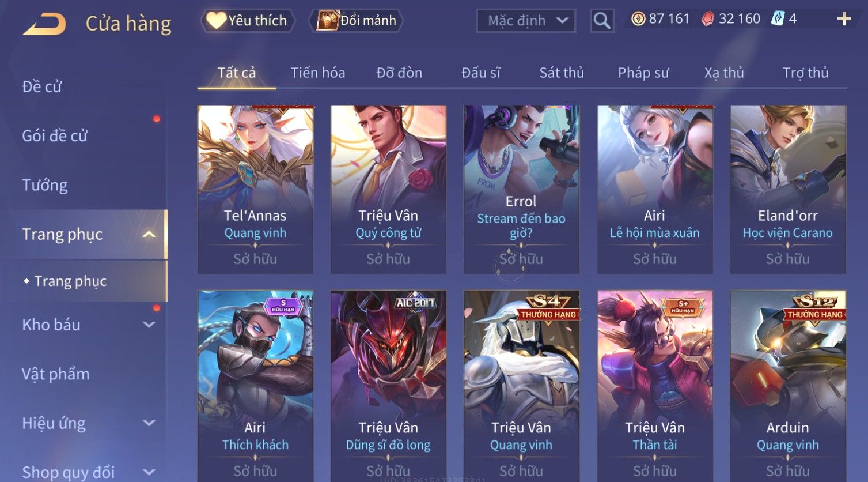Viewport: 868px width, 482px height.
Task: Select the Trang phục sub-item
Action: coord(70,281)
